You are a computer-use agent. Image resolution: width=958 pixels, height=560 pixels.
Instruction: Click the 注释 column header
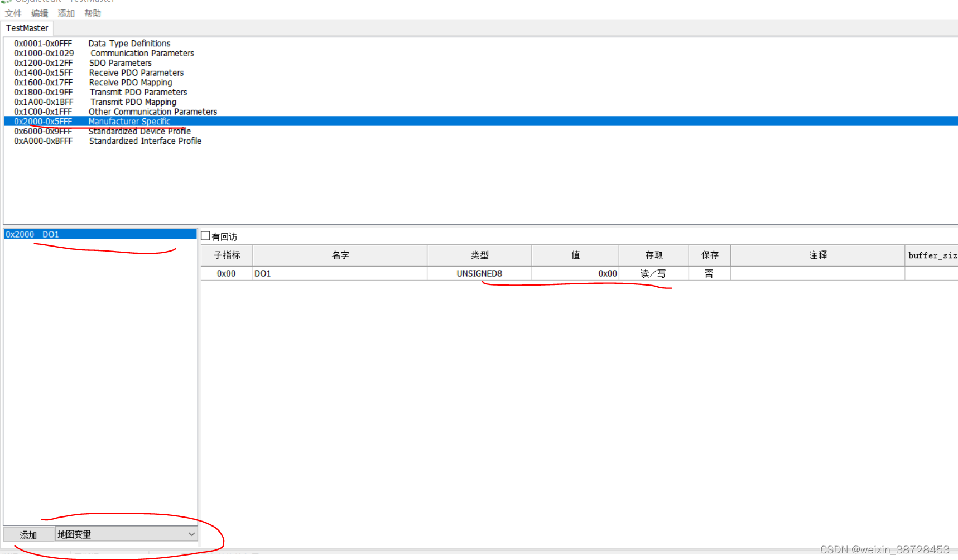point(818,255)
